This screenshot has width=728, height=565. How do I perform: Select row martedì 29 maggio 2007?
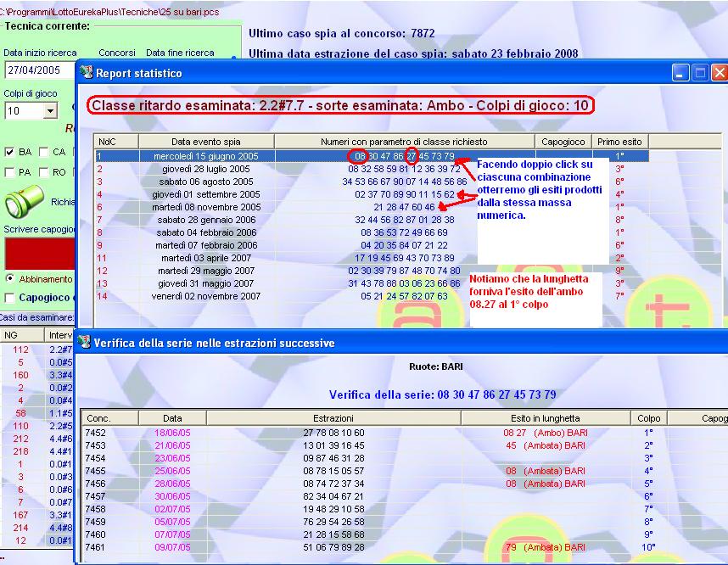pyautogui.click(x=372, y=271)
